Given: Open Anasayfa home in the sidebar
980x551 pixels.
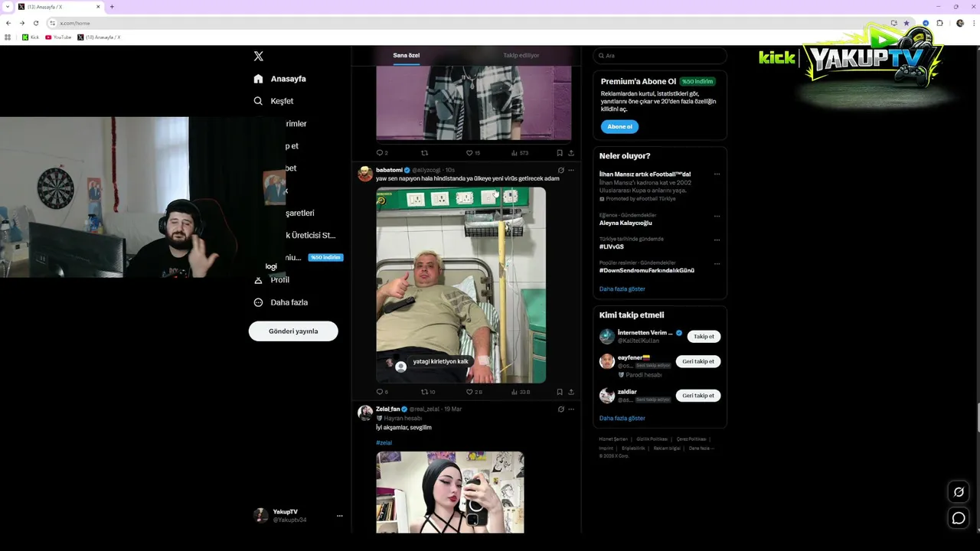Looking at the screenshot, I should tap(279, 79).
